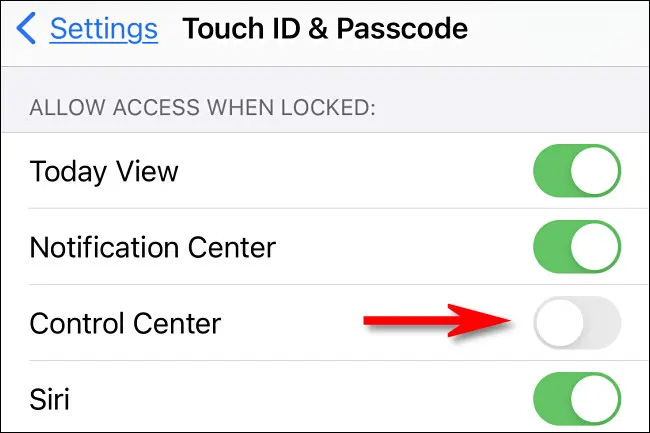The width and height of the screenshot is (650, 433).
Task: Tap the blue back chevron icon
Action: [x=26, y=28]
